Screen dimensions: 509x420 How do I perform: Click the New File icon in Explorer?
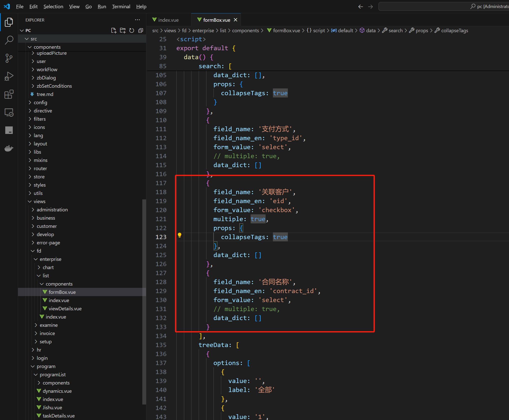[x=114, y=30]
